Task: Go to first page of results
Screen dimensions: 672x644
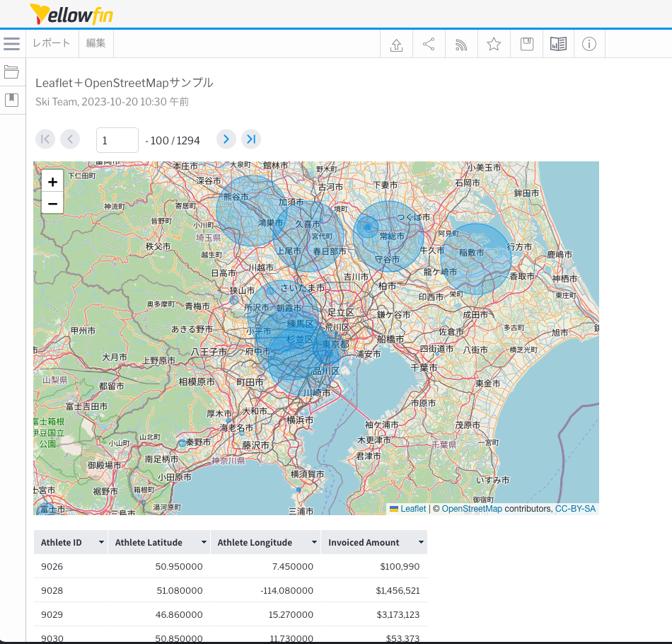Action: click(45, 139)
